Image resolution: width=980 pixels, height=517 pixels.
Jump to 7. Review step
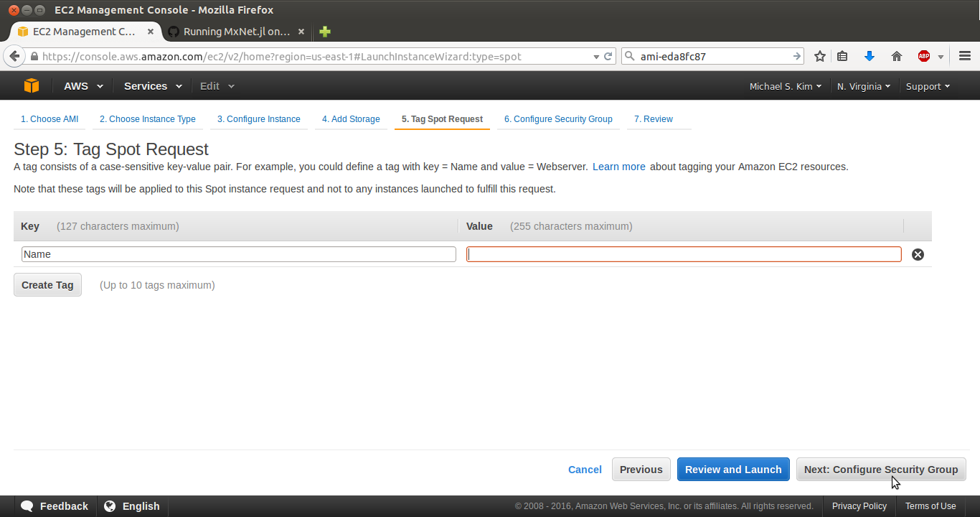(654, 119)
